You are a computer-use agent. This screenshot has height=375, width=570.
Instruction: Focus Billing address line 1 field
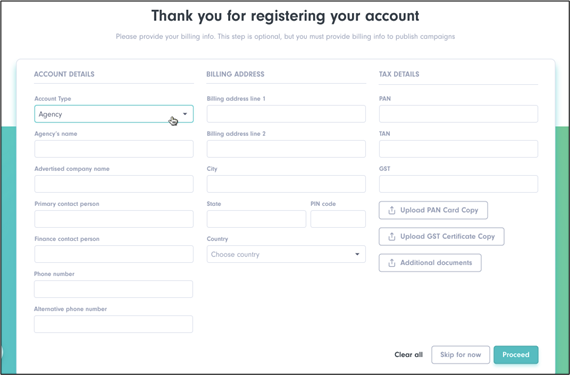[286, 114]
